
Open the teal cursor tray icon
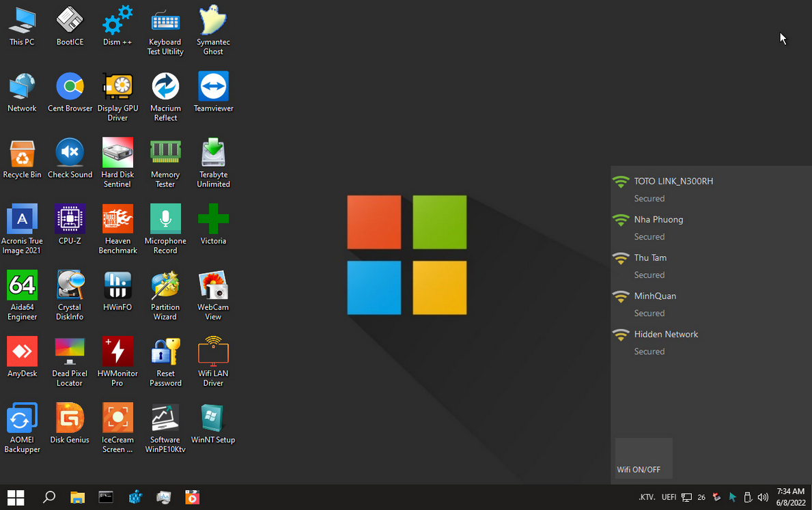(x=732, y=497)
